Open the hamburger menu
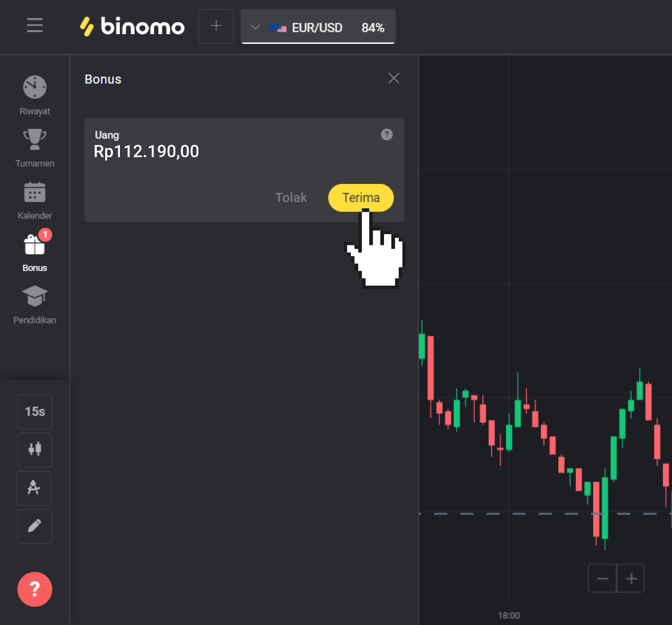 (34, 26)
